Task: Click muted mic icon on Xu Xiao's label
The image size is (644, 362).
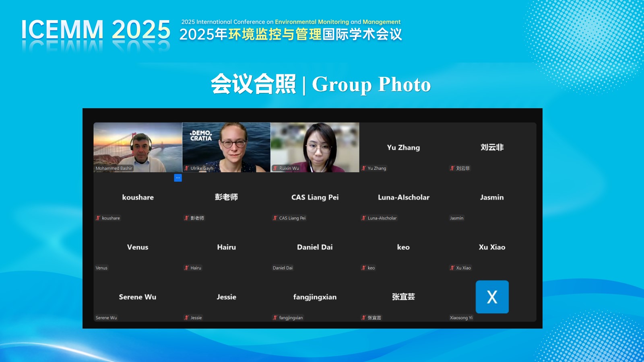Action: (452, 268)
